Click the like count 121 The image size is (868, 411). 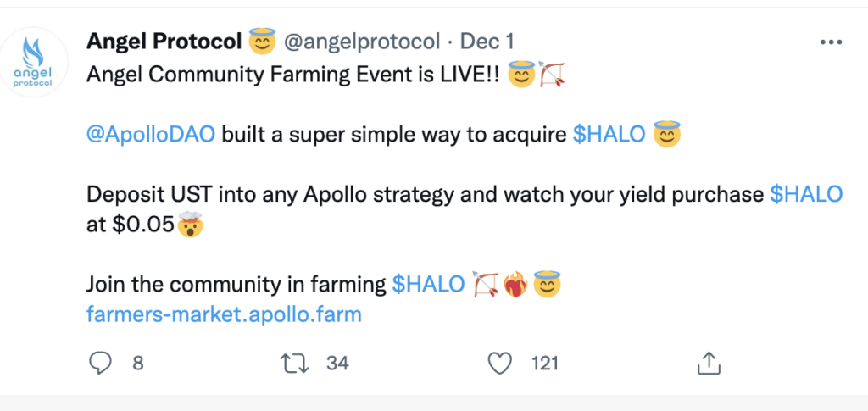coord(545,364)
